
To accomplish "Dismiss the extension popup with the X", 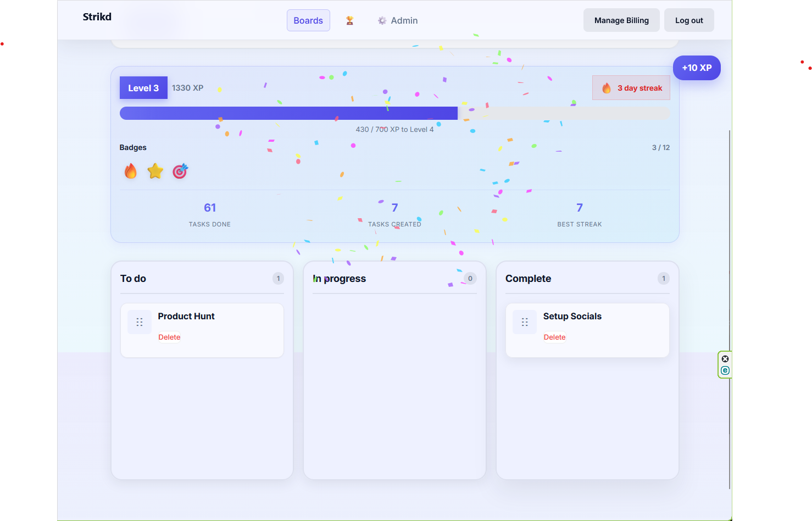I will click(725, 358).
